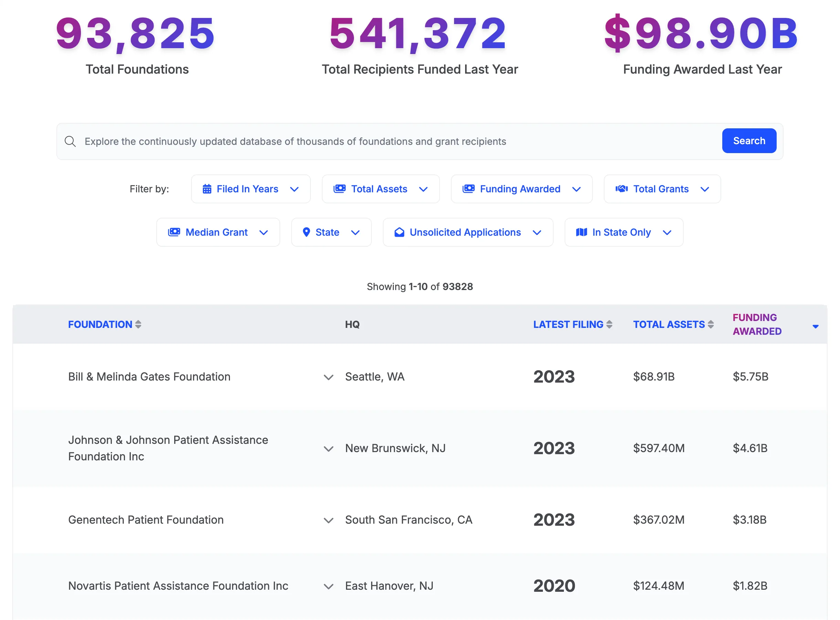Open the Filed In Years dropdown
840x620 pixels.
click(x=294, y=189)
